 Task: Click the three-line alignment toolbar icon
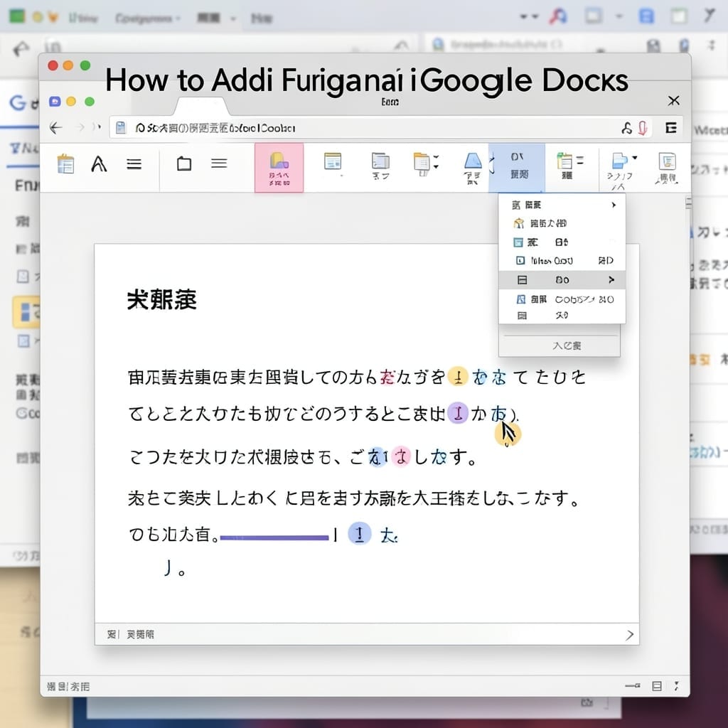pos(134,164)
